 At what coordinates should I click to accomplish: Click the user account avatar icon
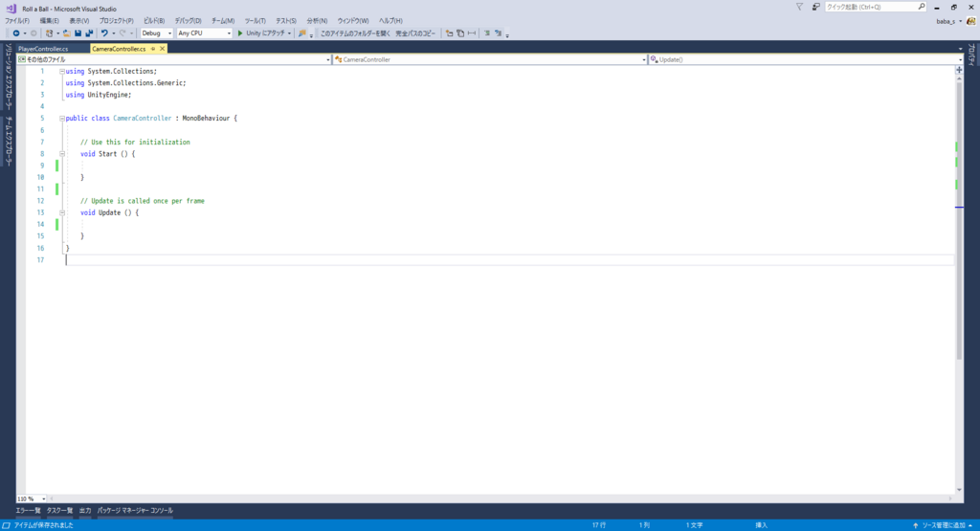click(970, 21)
